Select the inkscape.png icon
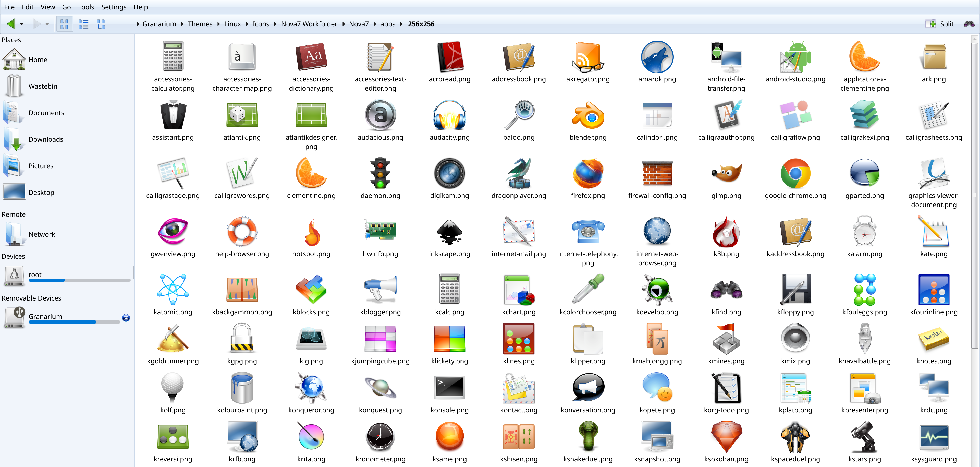Image resolution: width=980 pixels, height=467 pixels. click(x=449, y=232)
